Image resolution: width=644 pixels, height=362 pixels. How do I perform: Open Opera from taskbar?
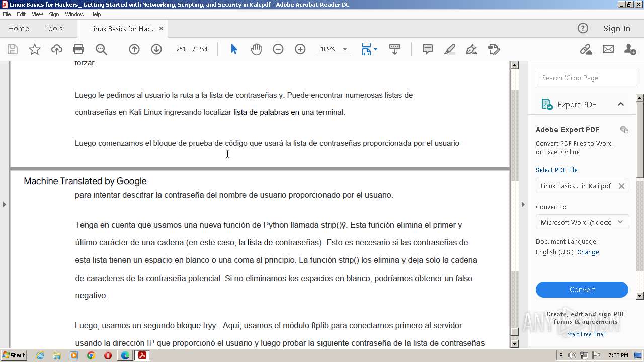(x=108, y=355)
